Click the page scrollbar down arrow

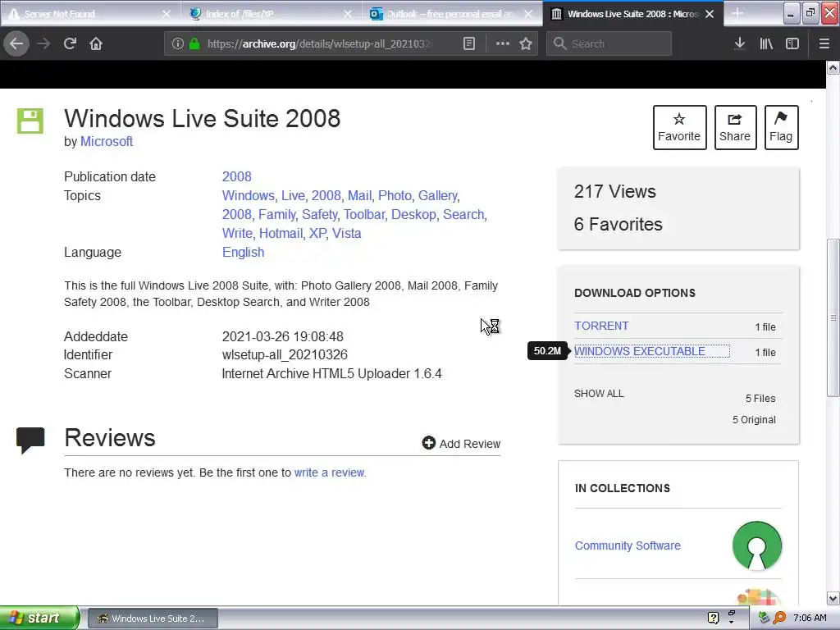point(833,598)
